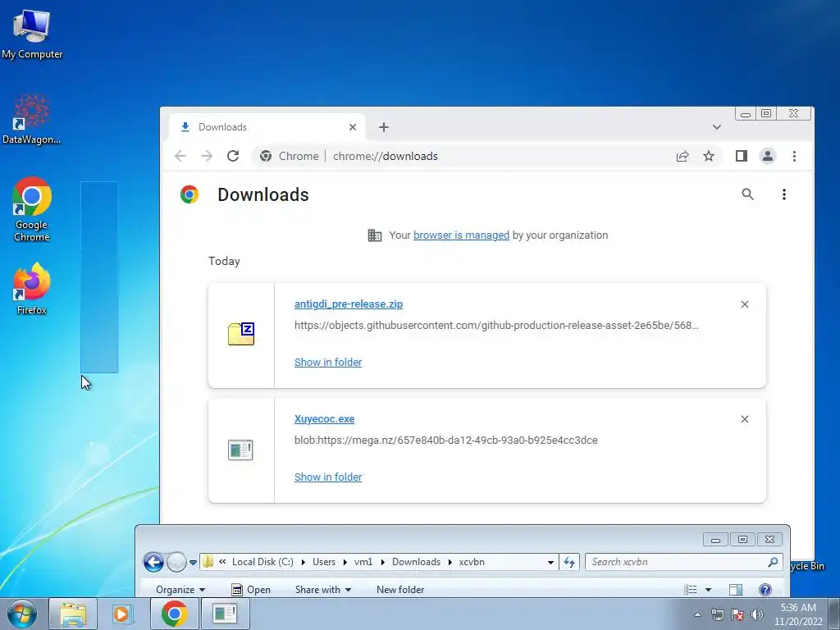Open the taskbar clock and date
Screen dimensions: 840x630
[x=798, y=614]
